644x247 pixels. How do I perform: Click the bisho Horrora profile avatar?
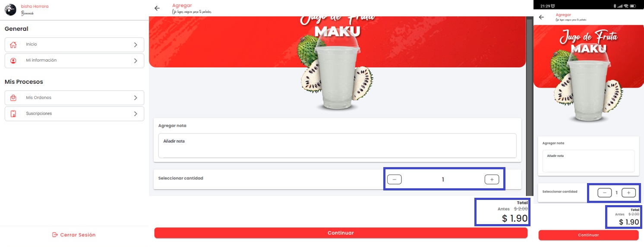coord(10,9)
